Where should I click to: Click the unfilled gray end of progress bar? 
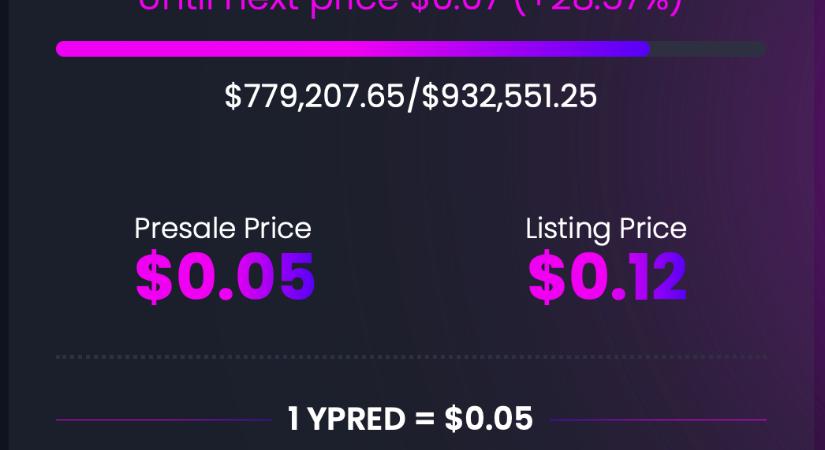708,49
